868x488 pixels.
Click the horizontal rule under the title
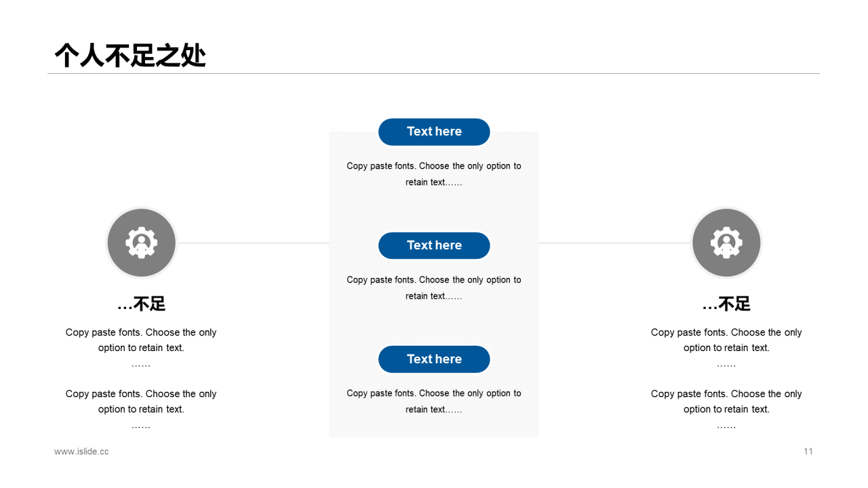coord(434,73)
